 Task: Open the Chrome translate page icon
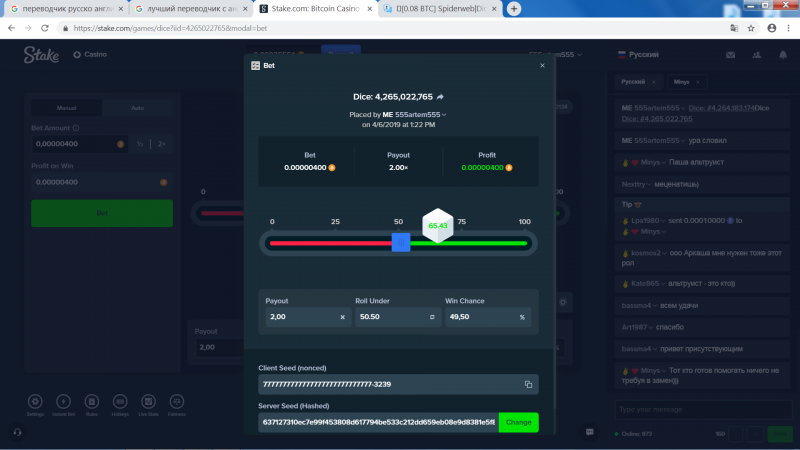(x=734, y=28)
